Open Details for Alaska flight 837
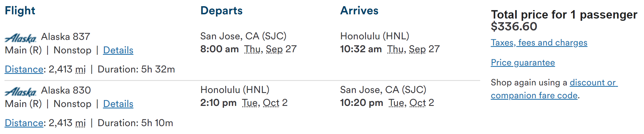The image size is (644, 134). click(x=118, y=50)
